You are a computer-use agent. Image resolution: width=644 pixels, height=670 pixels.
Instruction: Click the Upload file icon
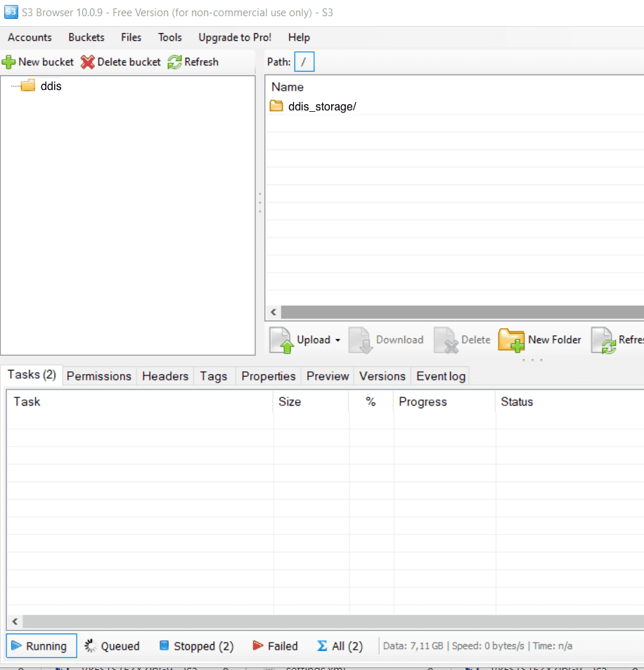[282, 340]
